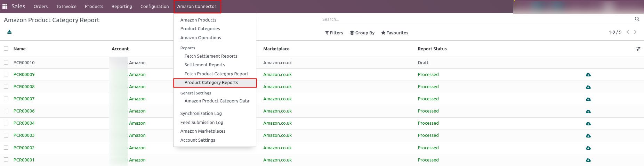This screenshot has width=644, height=166.
Task: Open Amazon Marketplaces menu entry
Action: pyautogui.click(x=203, y=131)
